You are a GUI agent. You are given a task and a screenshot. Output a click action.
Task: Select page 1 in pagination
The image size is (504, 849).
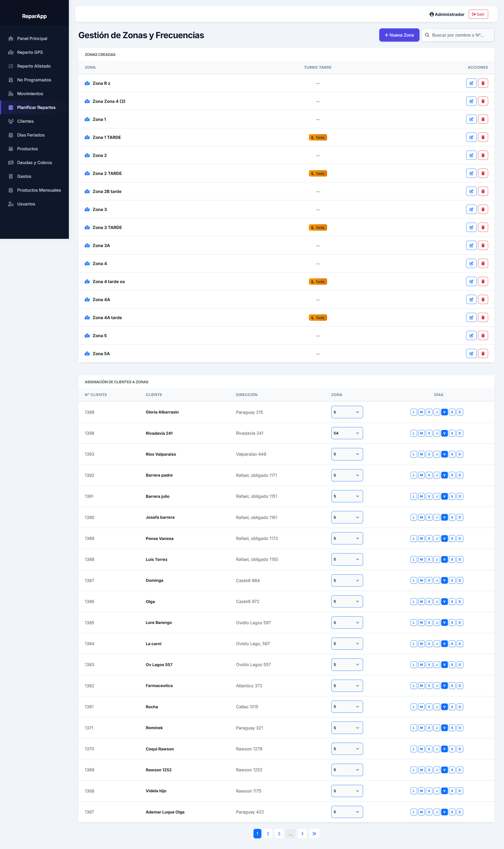pos(257,833)
